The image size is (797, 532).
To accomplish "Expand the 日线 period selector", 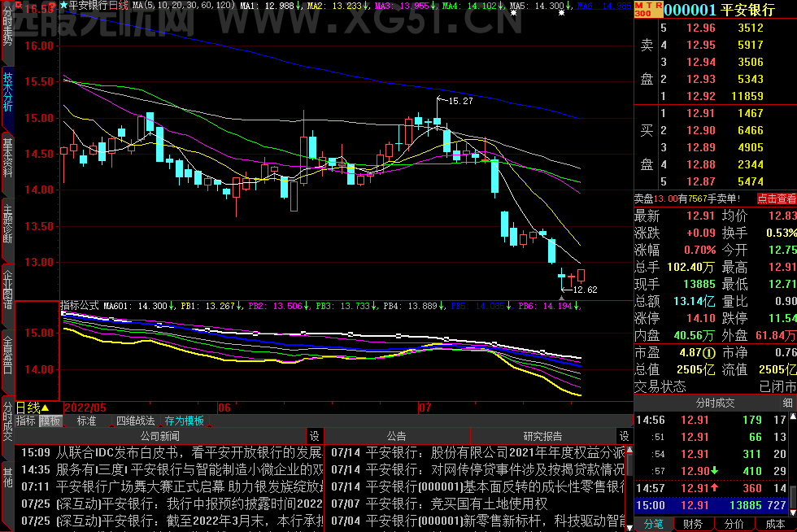I will pos(33,408).
